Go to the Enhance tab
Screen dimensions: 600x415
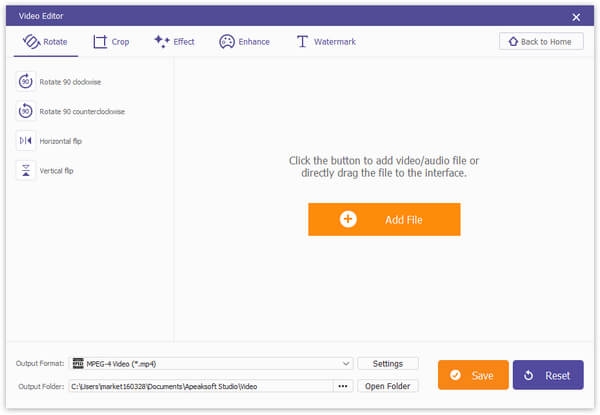coord(244,42)
